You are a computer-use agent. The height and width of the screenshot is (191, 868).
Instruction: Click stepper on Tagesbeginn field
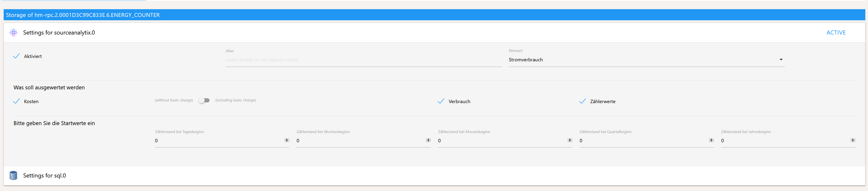(x=287, y=140)
